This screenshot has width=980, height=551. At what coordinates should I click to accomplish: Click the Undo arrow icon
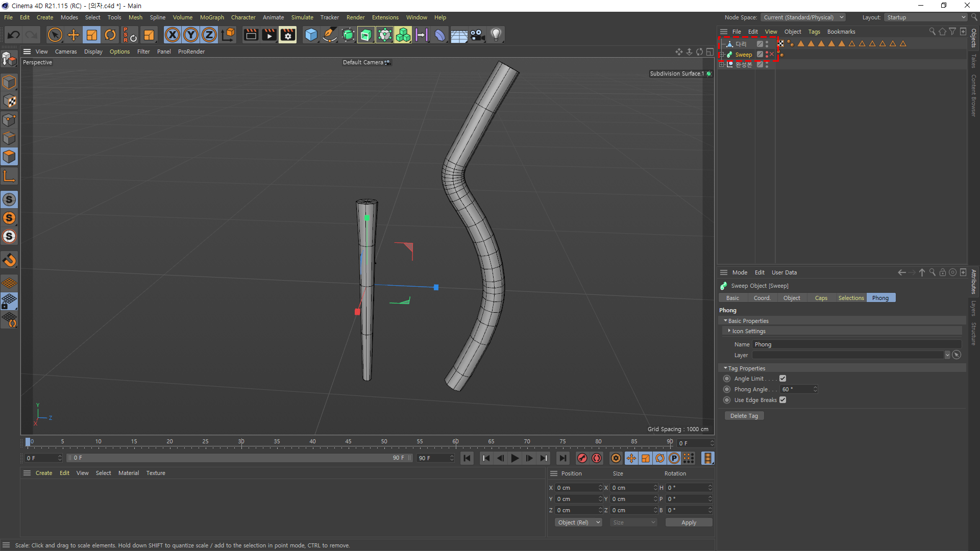[14, 35]
